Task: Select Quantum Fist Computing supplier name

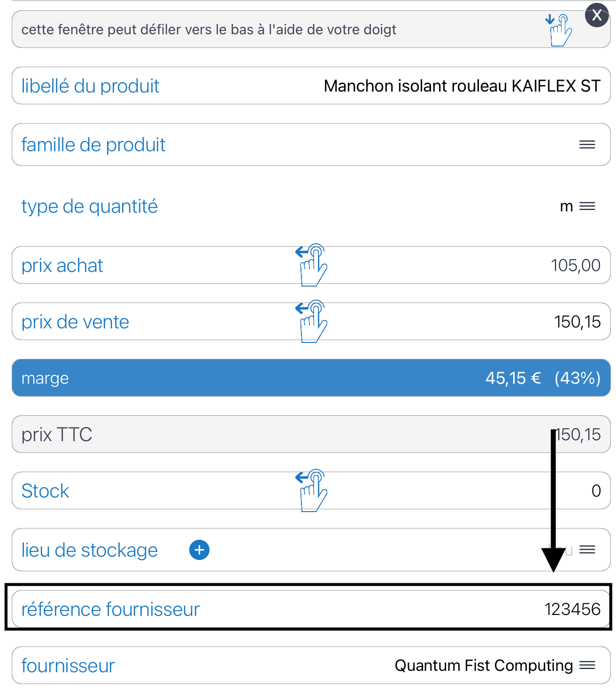Action: (484, 666)
